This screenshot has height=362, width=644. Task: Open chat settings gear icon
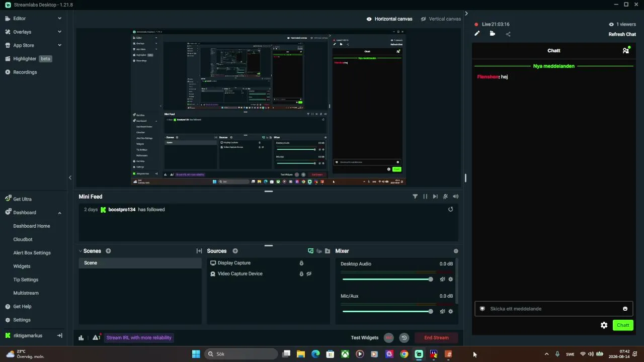point(604,325)
